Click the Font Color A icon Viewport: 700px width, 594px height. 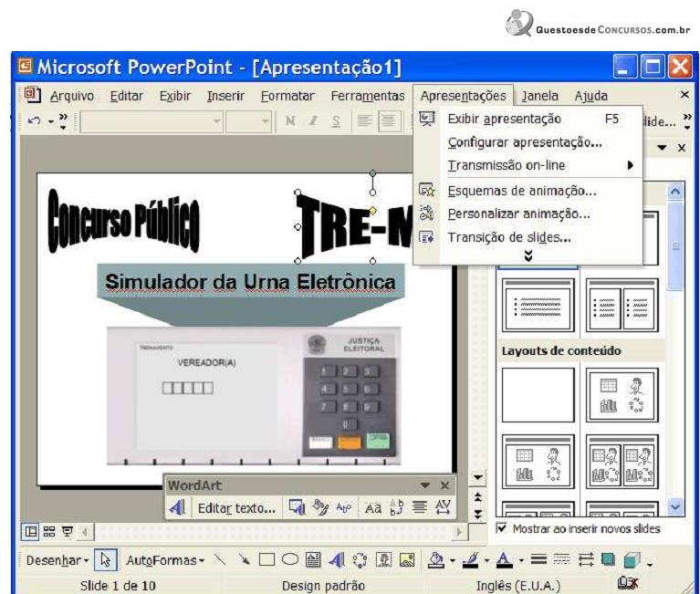(505, 559)
